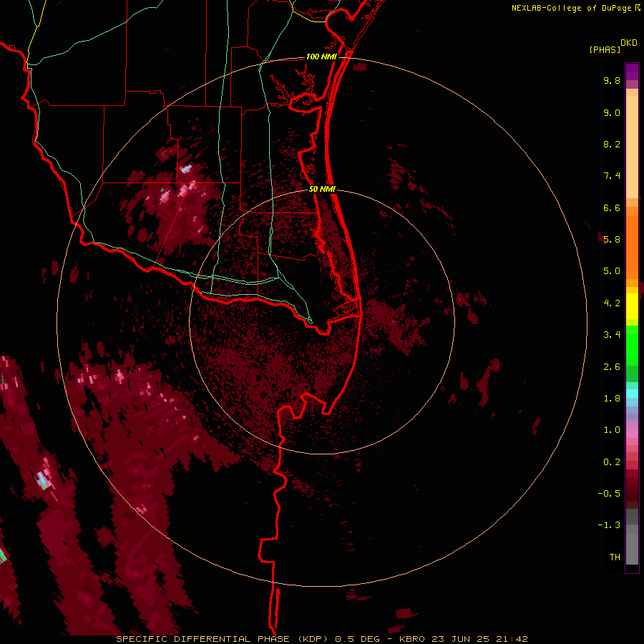The width and height of the screenshot is (644, 644).
Task: Click the "TH" label on the legend
Action: [x=615, y=557]
